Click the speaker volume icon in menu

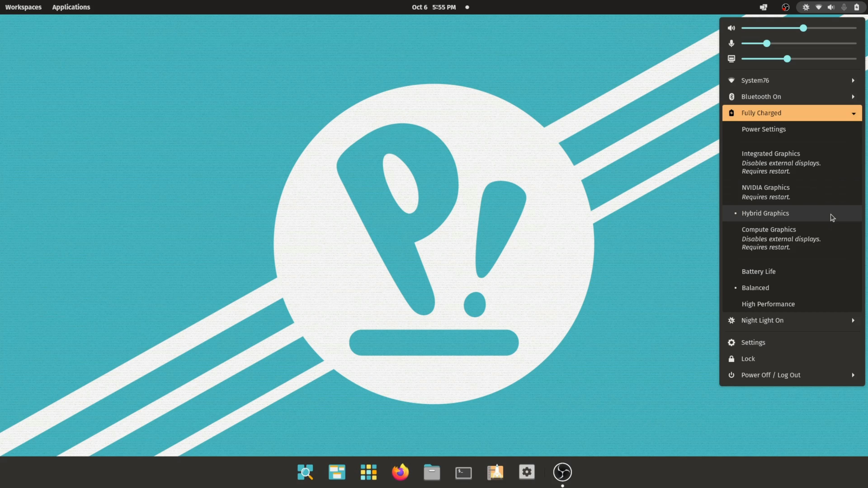tap(731, 28)
